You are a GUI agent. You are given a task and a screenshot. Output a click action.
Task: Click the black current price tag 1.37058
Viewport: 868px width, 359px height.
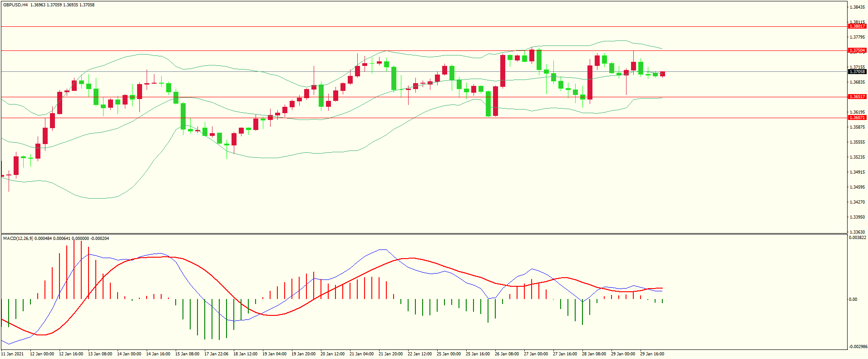[857, 72]
